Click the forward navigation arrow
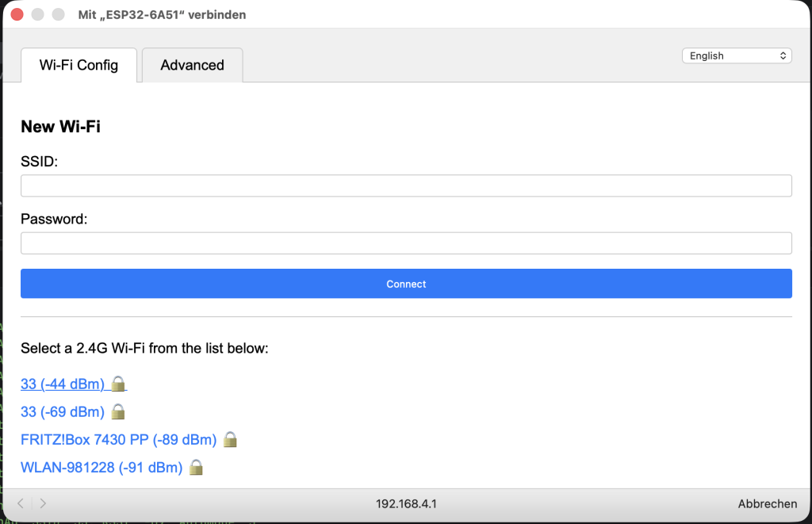812x524 pixels. 43,503
